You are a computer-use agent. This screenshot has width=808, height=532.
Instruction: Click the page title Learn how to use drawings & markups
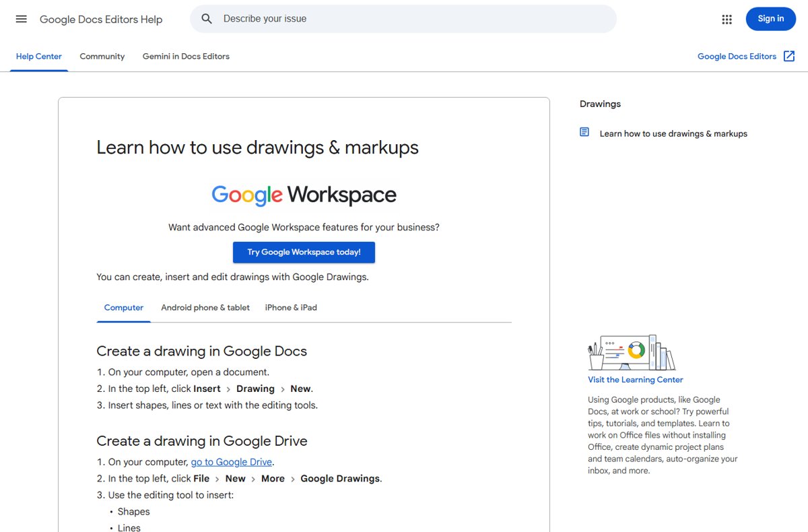[258, 147]
